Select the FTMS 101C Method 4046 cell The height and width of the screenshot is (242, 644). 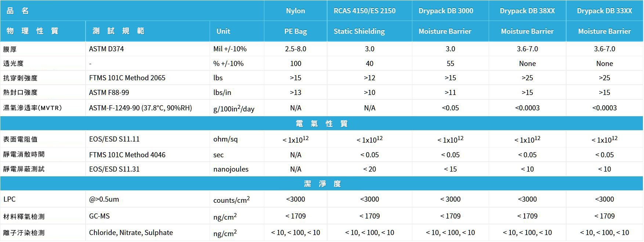[127, 155]
